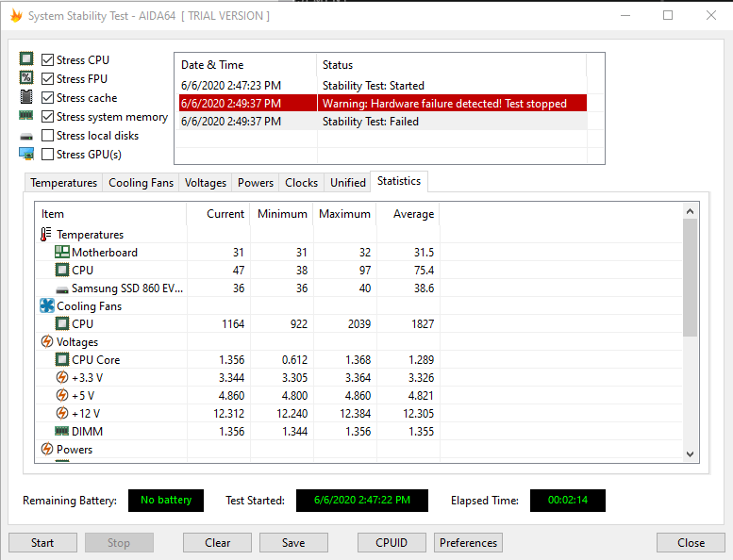Maximize the System Stability Test window

pos(668,15)
